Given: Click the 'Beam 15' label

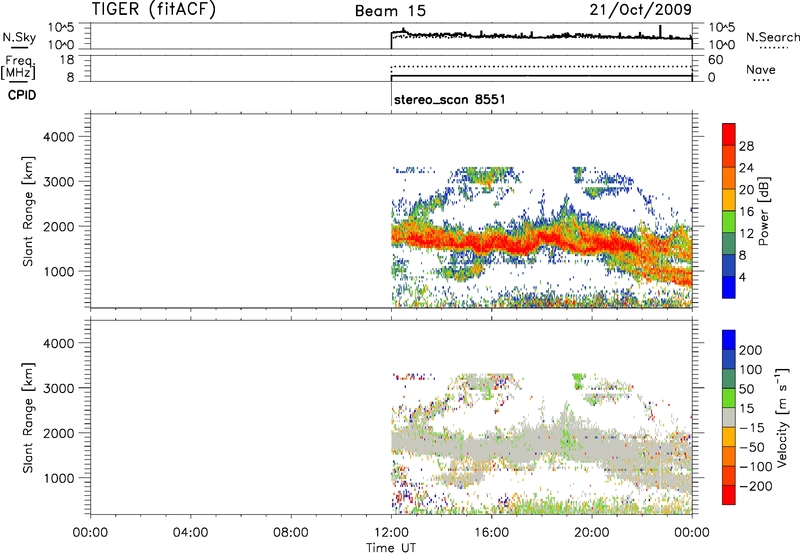Looking at the screenshot, I should 390,11.
